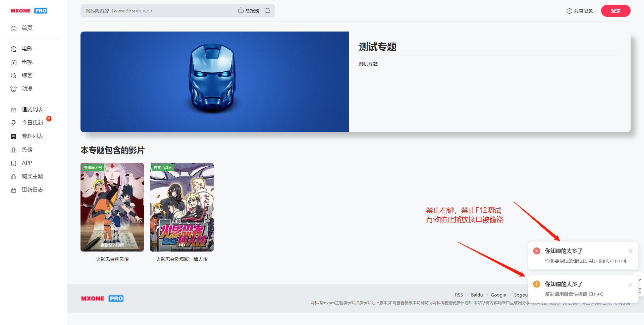Click the Iron Man banner image
644x325 pixels.
215,82
